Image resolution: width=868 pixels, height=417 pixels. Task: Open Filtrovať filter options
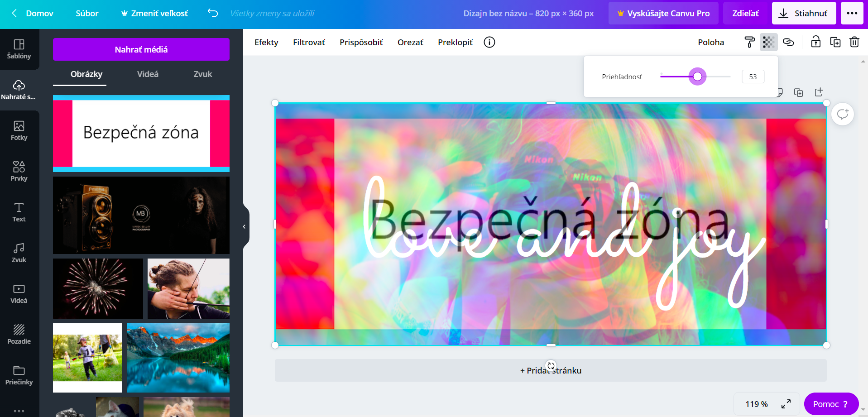pos(309,42)
